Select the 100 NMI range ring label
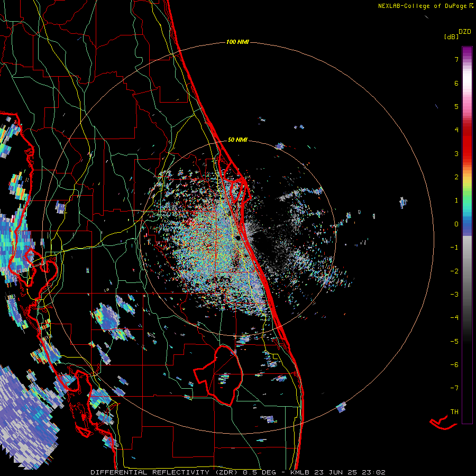 [x=237, y=42]
